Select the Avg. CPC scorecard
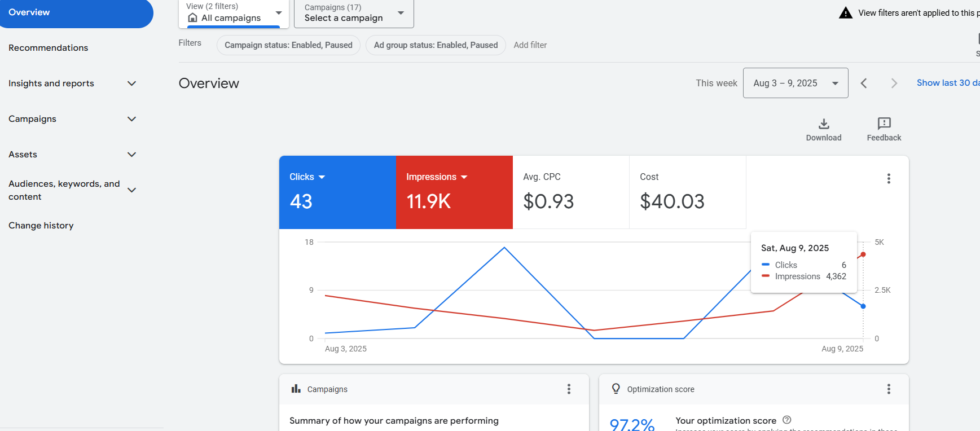Viewport: 980px width, 431px height. 571,192
